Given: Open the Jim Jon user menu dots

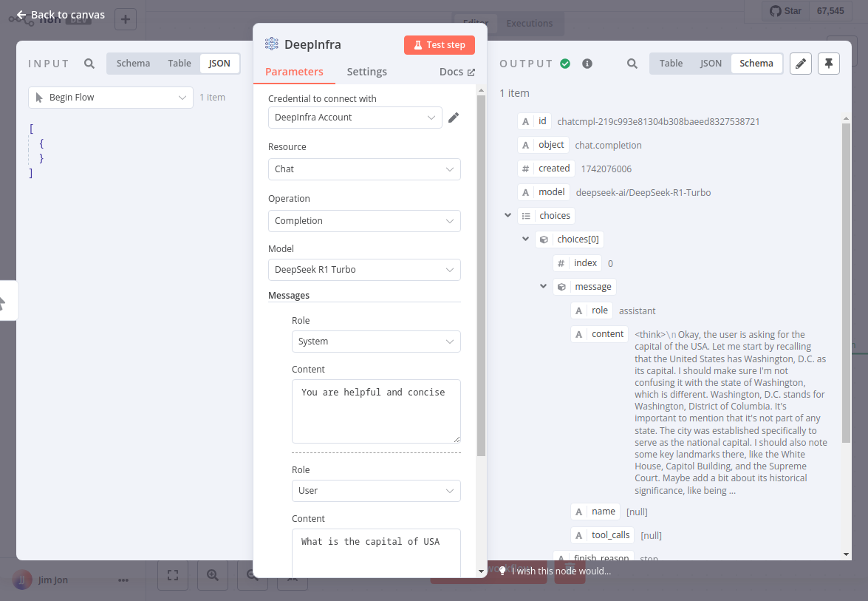Looking at the screenshot, I should (123, 580).
